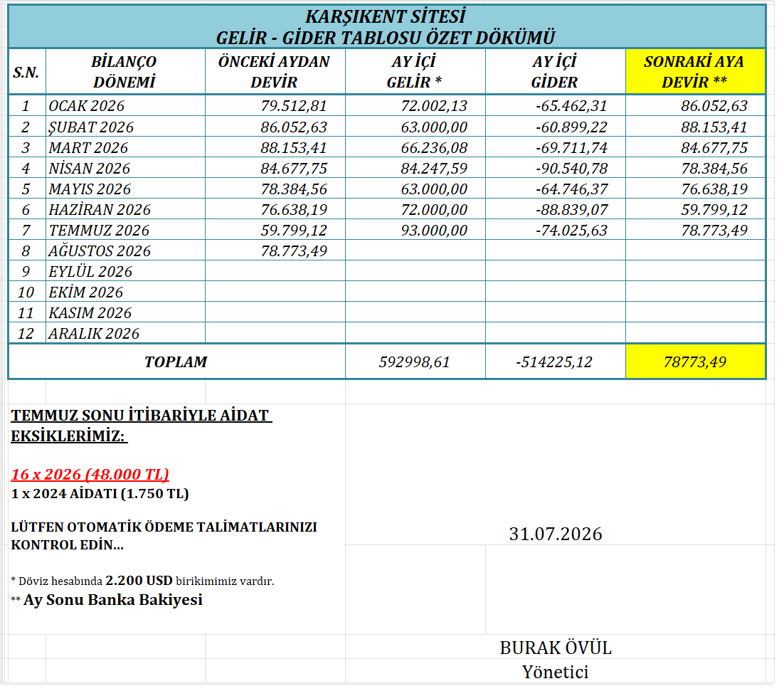
Task: Select yellow SONRAKİ AYA DEVİR ** header
Action: point(695,72)
